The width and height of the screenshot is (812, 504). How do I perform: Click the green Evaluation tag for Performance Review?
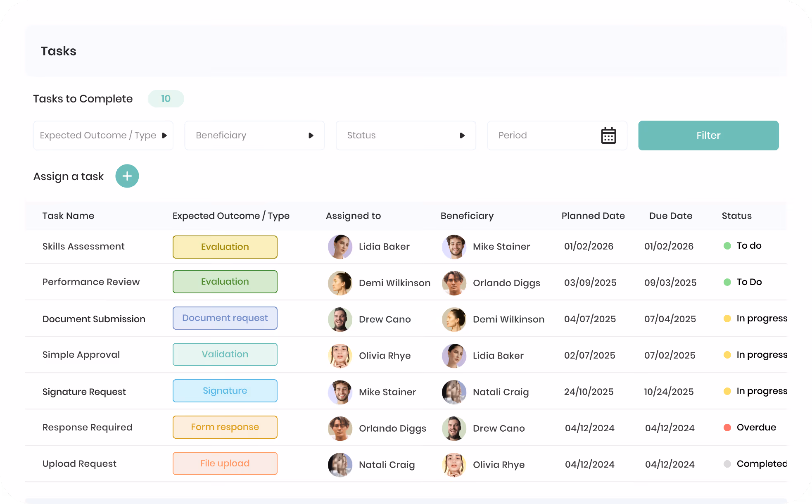pos(225,282)
